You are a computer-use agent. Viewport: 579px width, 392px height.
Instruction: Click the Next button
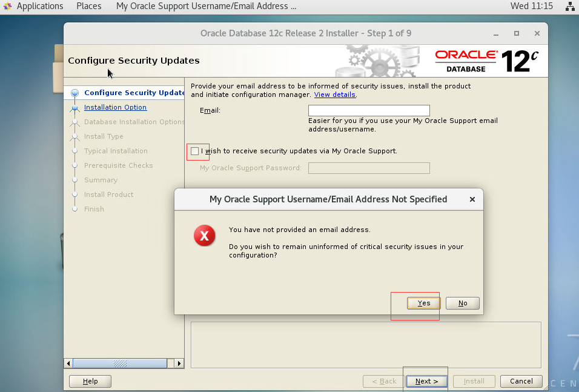coord(426,381)
